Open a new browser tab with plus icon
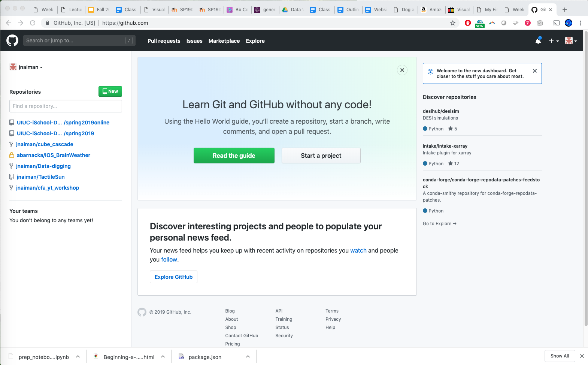 click(565, 10)
